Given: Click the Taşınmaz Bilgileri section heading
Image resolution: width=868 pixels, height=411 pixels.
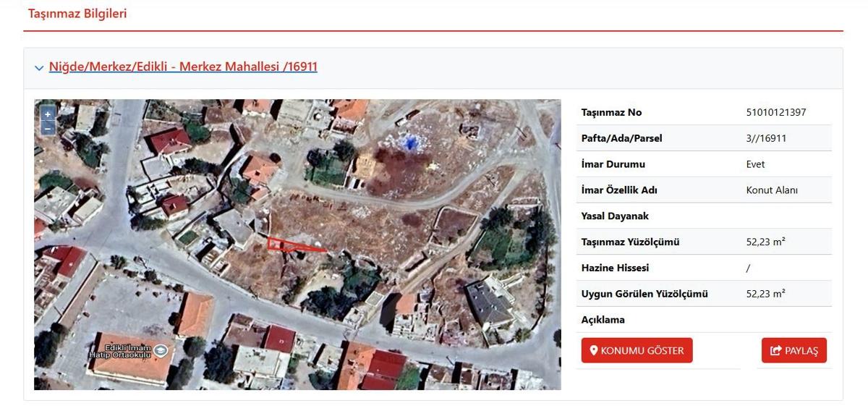Looking at the screenshot, I should click(x=77, y=14).
